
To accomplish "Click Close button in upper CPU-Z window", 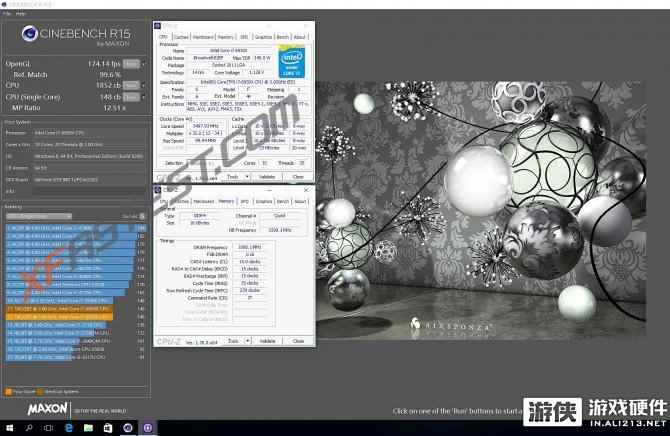I will 298,177.
